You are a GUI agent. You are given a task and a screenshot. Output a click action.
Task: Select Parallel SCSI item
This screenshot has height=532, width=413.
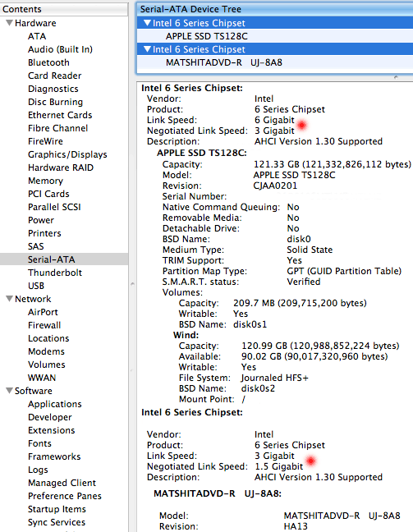pyautogui.click(x=54, y=207)
